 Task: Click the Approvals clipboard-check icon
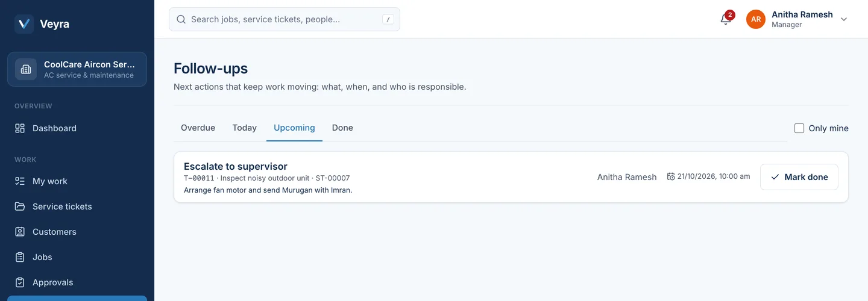point(20,282)
